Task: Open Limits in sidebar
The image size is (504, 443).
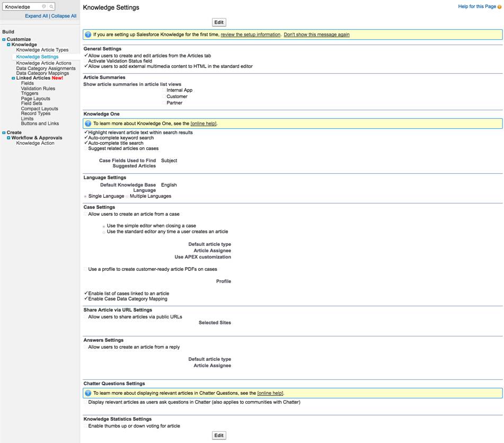Action: coord(27,119)
